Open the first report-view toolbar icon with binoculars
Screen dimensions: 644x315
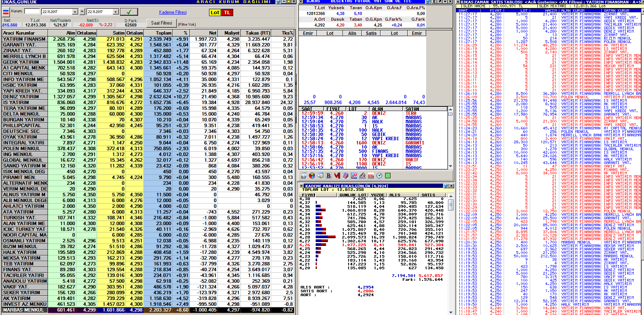[304, 176]
